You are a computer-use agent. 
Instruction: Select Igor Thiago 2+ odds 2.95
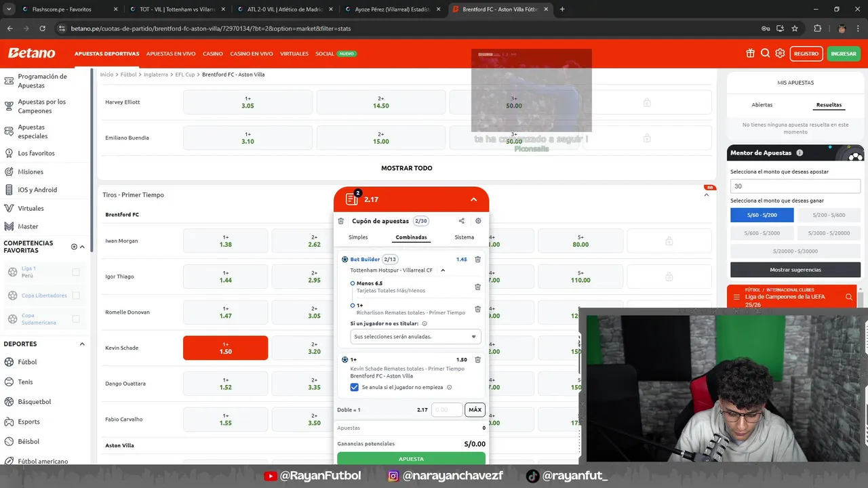(314, 277)
